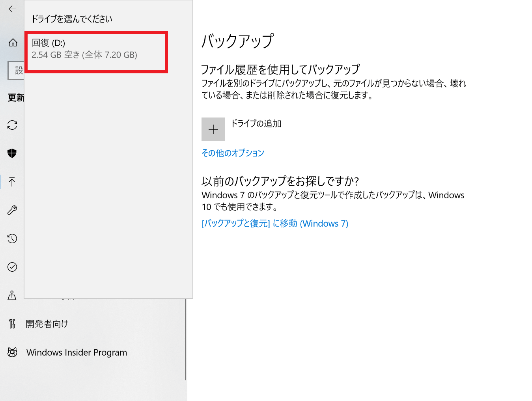532x401 pixels.
Task: Open Troubleshoot via the wrench icon
Action: (x=12, y=210)
